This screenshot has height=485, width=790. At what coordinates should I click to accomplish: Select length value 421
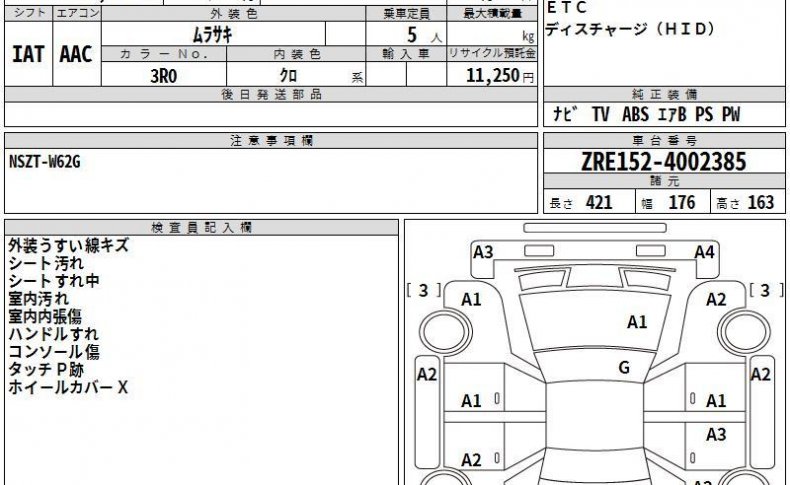point(599,202)
